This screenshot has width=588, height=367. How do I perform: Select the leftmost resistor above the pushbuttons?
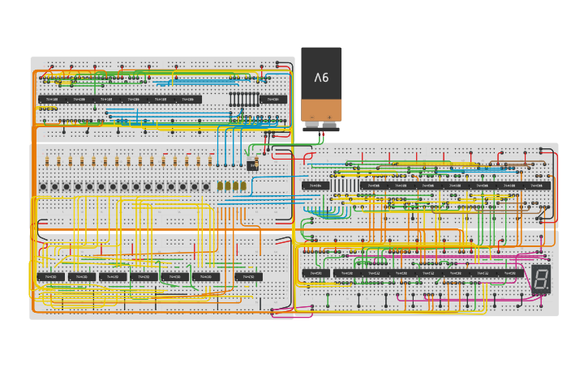pos(48,161)
